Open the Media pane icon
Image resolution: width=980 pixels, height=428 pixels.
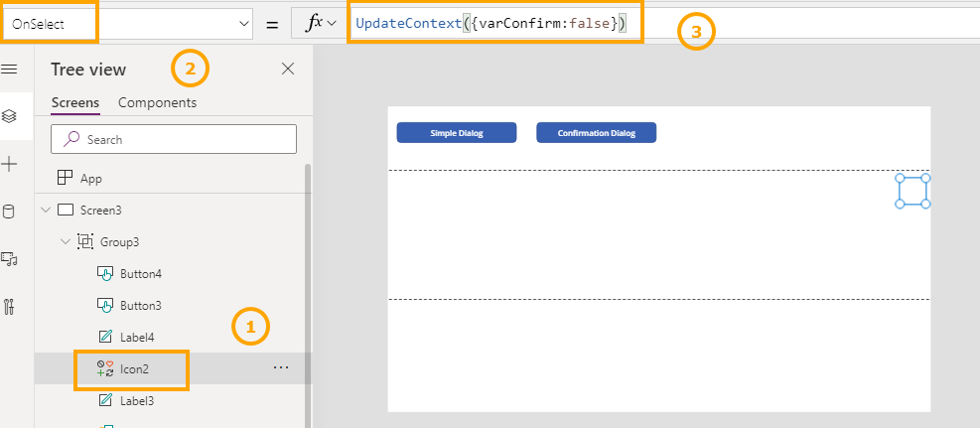(x=10, y=258)
